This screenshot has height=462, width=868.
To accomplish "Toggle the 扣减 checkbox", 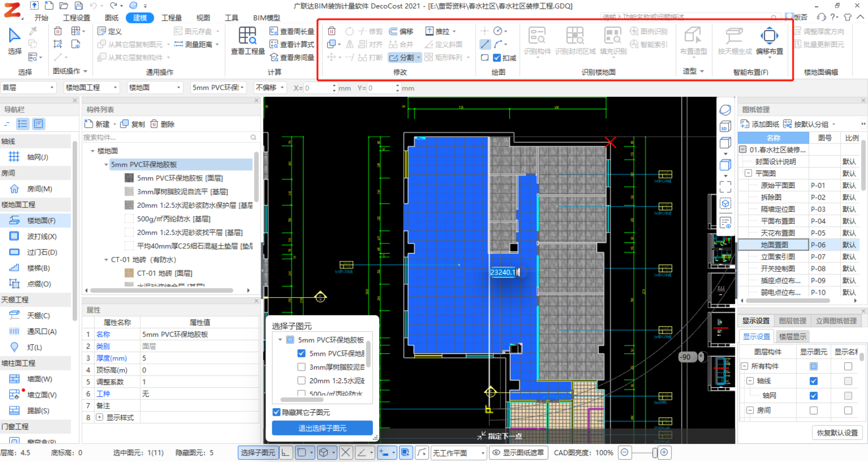I will pos(497,58).
